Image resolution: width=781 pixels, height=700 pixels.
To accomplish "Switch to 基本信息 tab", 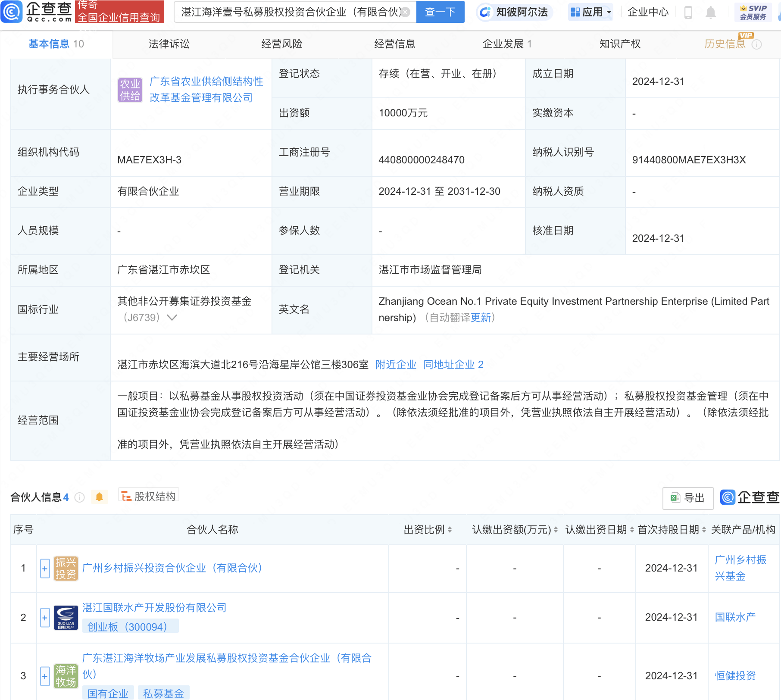I will pyautogui.click(x=56, y=44).
